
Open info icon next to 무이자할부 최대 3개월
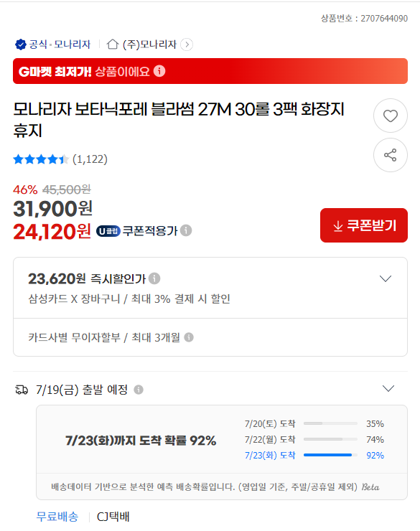189,337
